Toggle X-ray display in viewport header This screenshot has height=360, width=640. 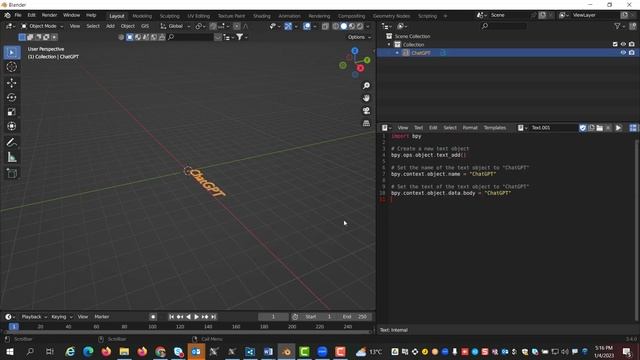coord(325,26)
